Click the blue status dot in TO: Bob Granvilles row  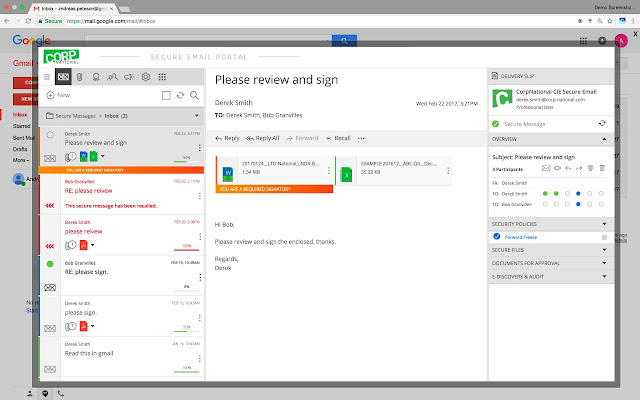pyautogui.click(x=578, y=204)
